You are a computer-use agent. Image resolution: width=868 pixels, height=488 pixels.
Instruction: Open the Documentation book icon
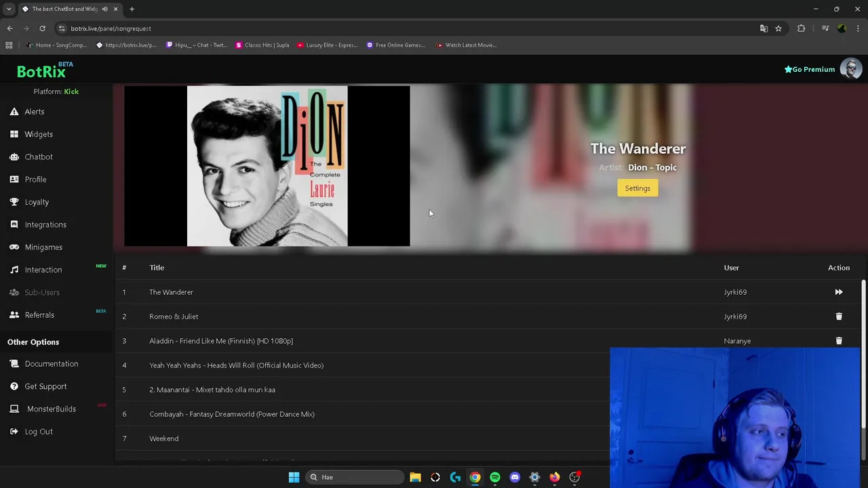tap(14, 364)
